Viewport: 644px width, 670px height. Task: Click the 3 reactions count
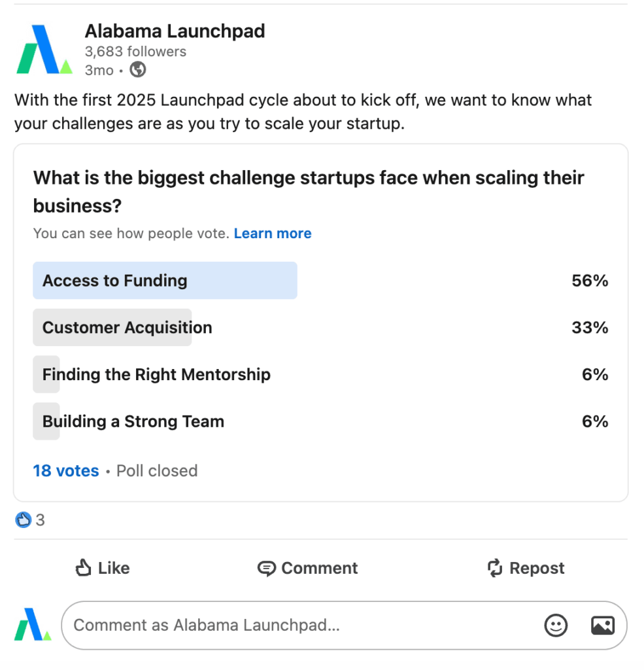[x=41, y=520]
